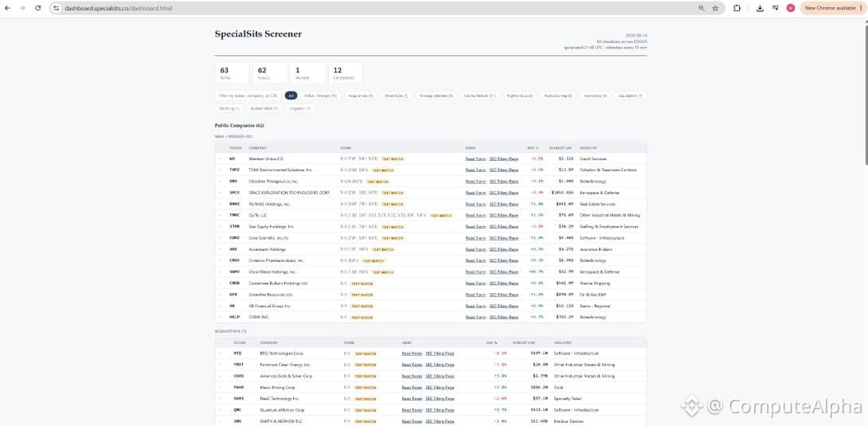
Task: Open Read Form link for SMITH & NEPHEW
Action: [x=411, y=421]
